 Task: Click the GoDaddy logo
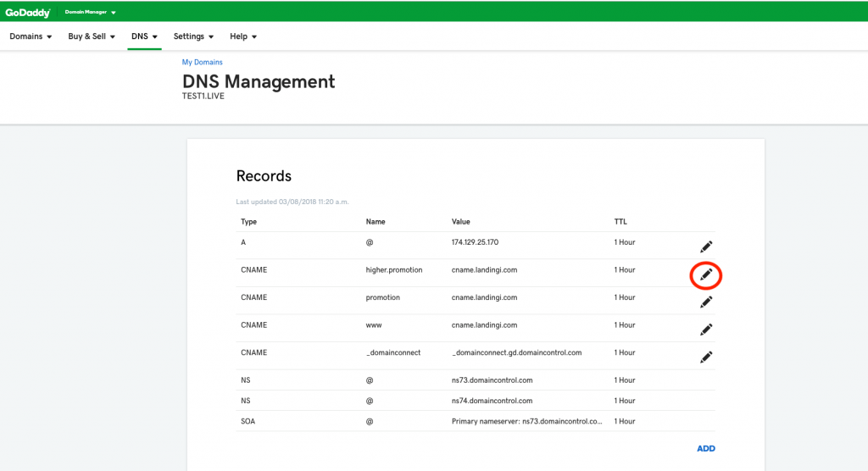tap(28, 12)
